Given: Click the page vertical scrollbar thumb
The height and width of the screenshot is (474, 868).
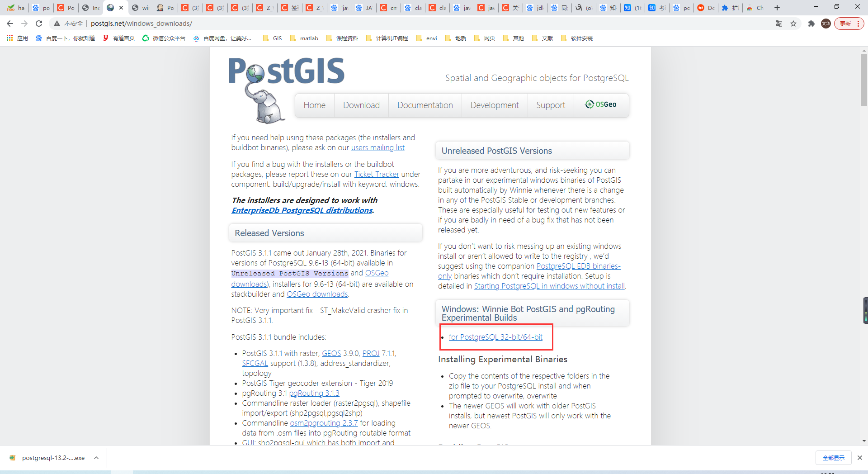Looking at the screenshot, I should [864, 80].
